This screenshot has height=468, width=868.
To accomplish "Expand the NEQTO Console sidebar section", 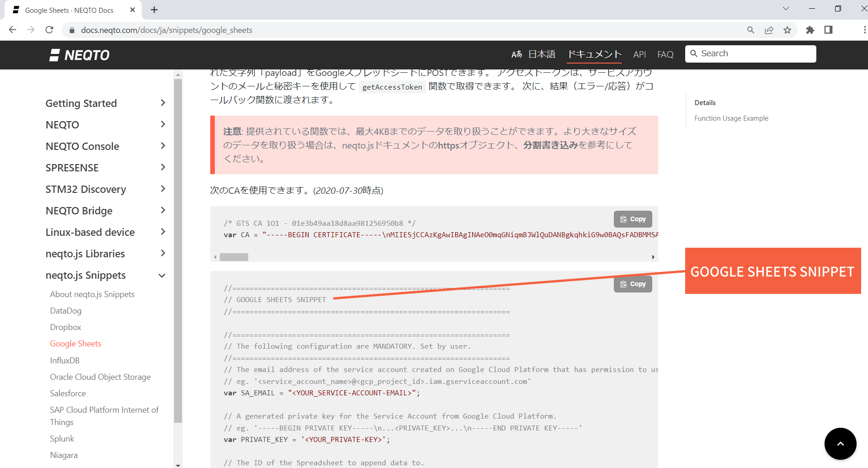I will (163, 146).
